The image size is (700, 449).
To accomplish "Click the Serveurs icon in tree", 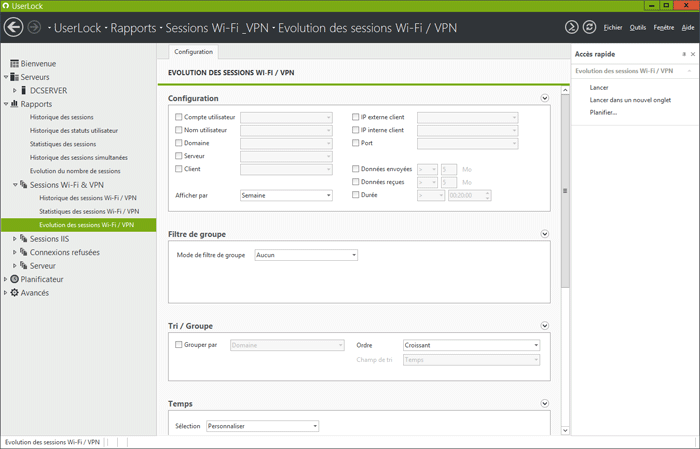I will pos(14,77).
